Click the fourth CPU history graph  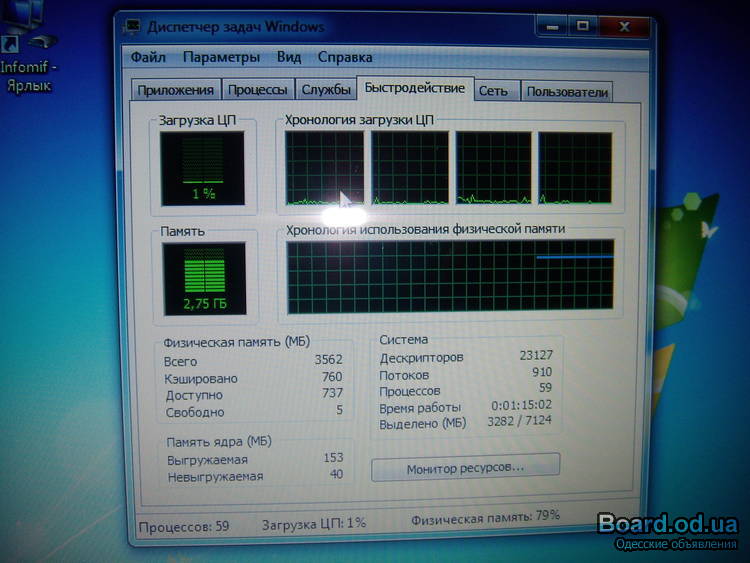coord(575,168)
